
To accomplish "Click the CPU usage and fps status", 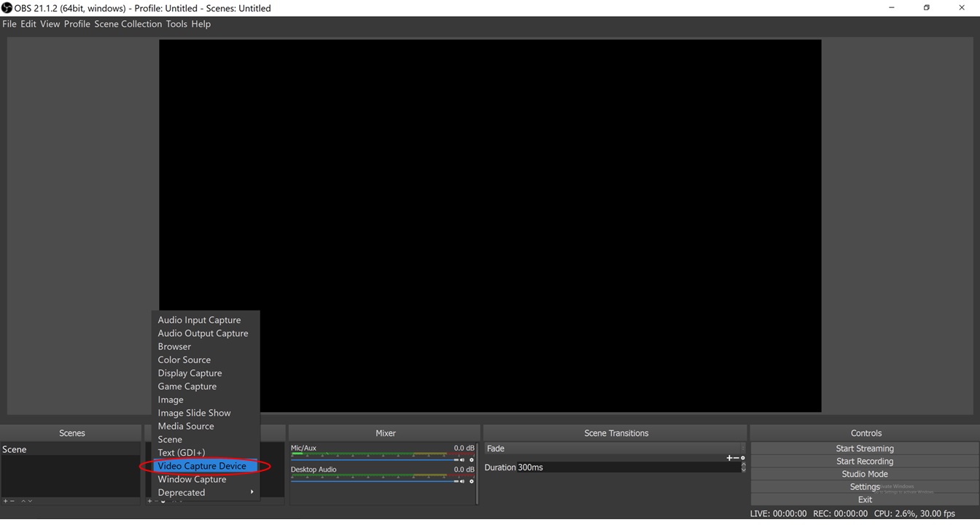I will pos(914,513).
